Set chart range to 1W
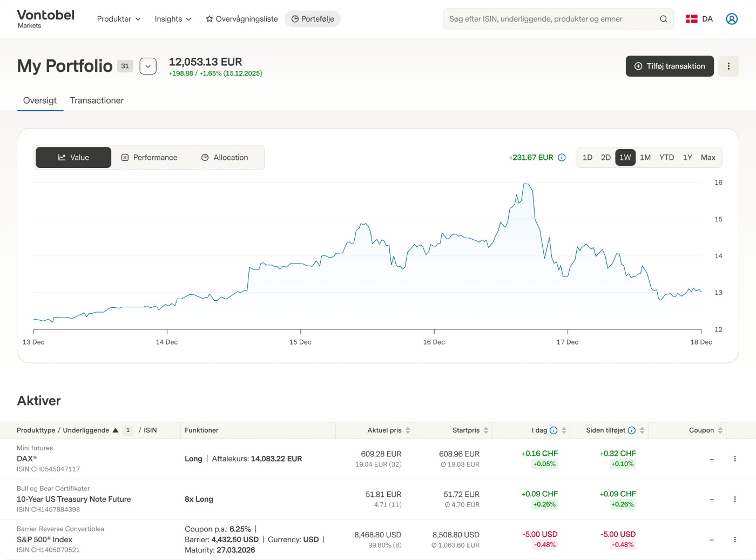Image resolution: width=756 pixels, height=560 pixels. coord(625,158)
